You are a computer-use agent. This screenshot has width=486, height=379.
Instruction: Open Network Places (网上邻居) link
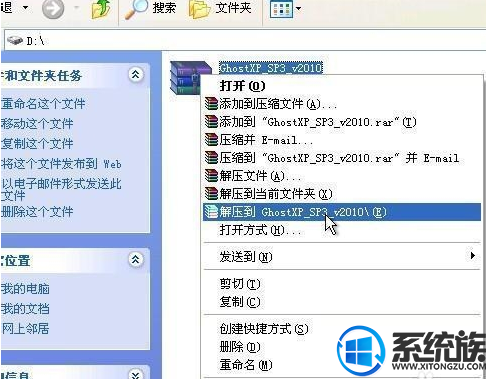pyautogui.click(x=25, y=329)
